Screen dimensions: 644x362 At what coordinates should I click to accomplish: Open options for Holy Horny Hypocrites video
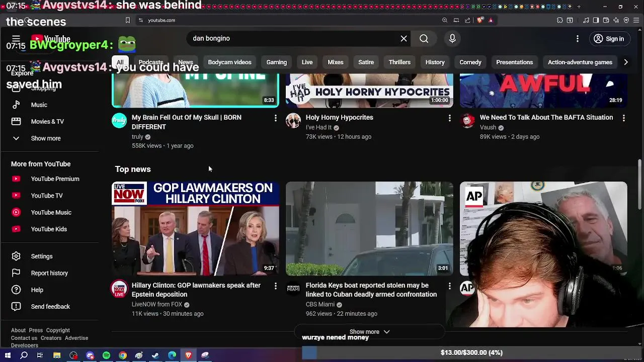449,118
